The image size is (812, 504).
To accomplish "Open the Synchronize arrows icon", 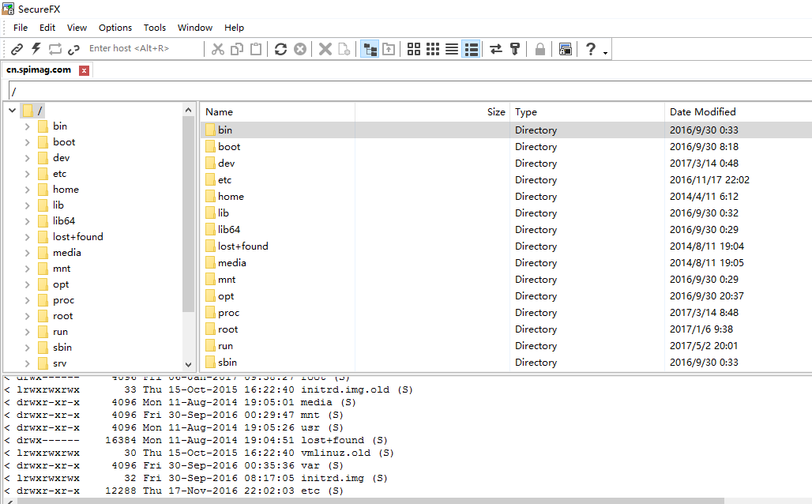I will pyautogui.click(x=496, y=49).
